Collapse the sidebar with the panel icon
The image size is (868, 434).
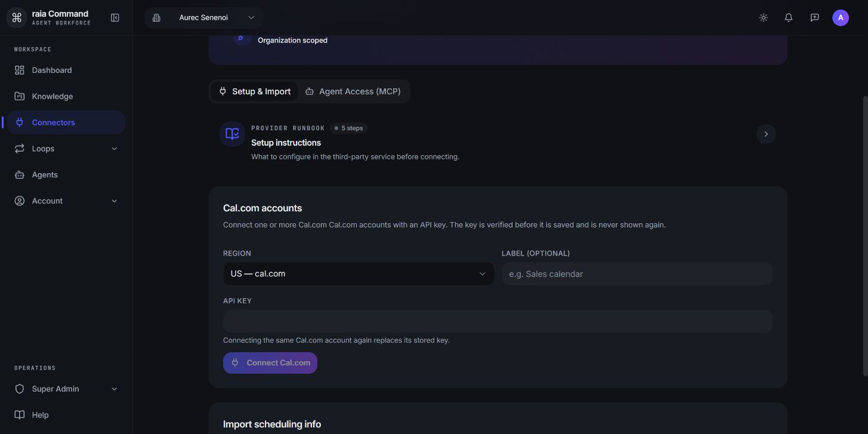pos(115,18)
